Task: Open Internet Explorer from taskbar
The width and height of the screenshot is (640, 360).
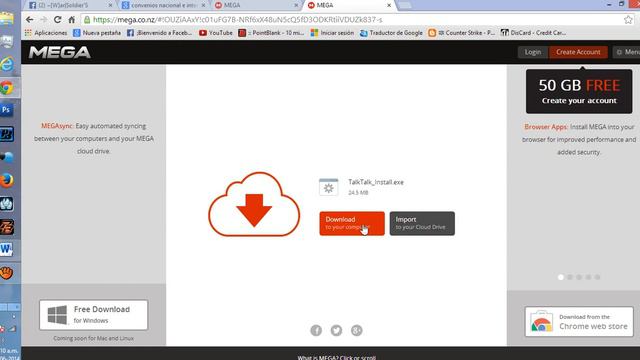Action: click(x=7, y=64)
